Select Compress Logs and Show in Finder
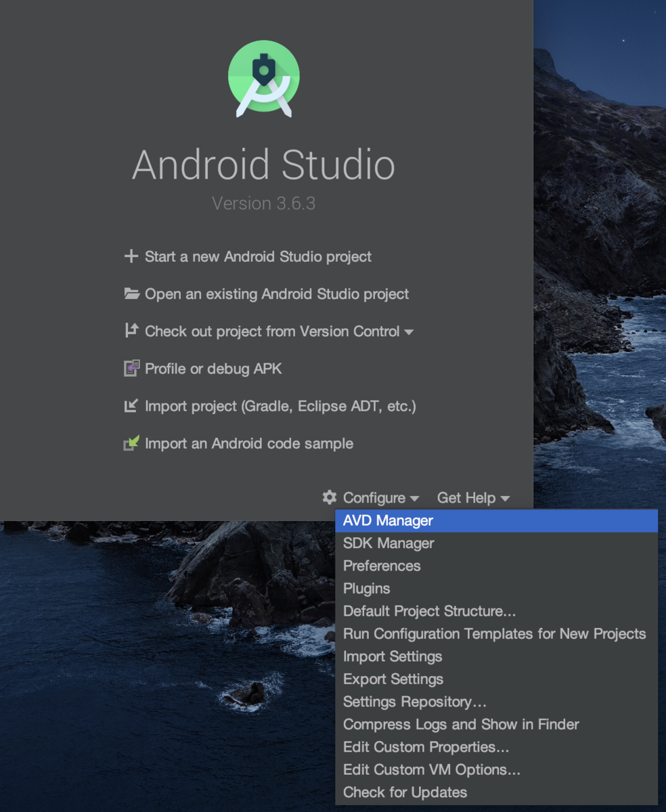 496,725
